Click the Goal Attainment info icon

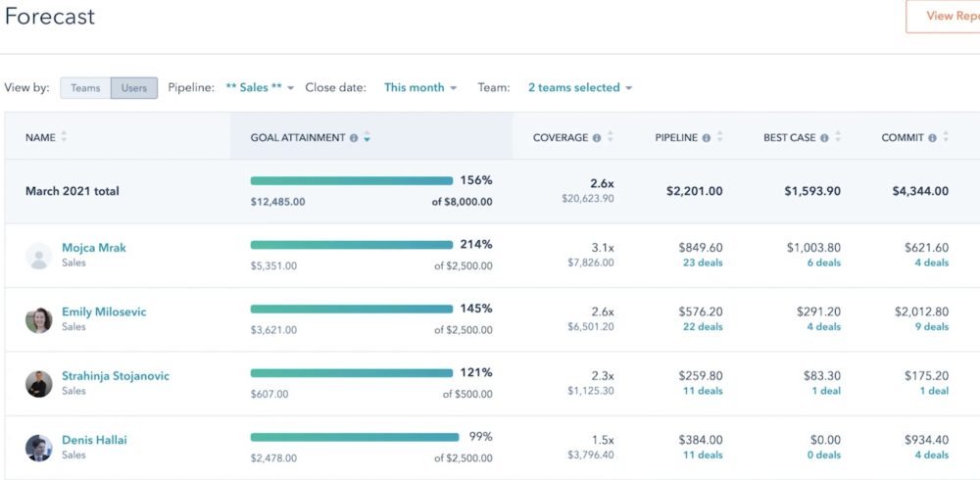pyautogui.click(x=354, y=138)
